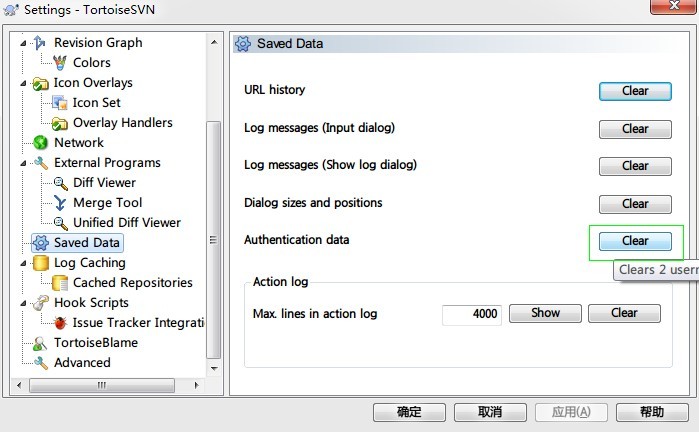Select Hook Scripts in the tree

pyautogui.click(x=91, y=303)
